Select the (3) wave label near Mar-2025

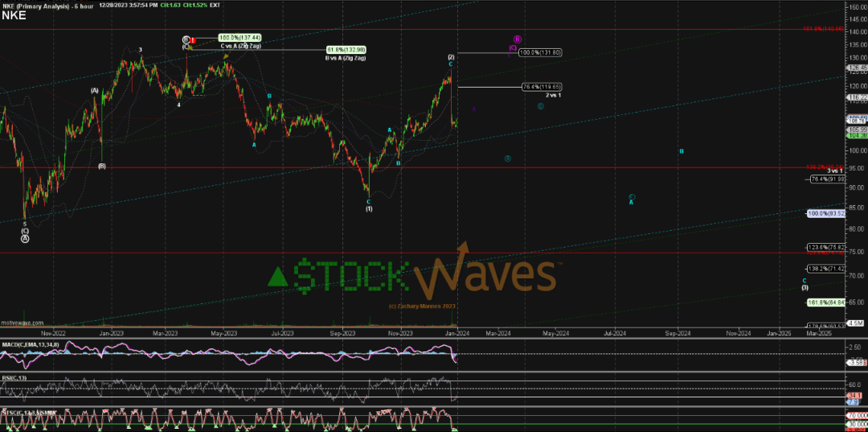(805, 287)
